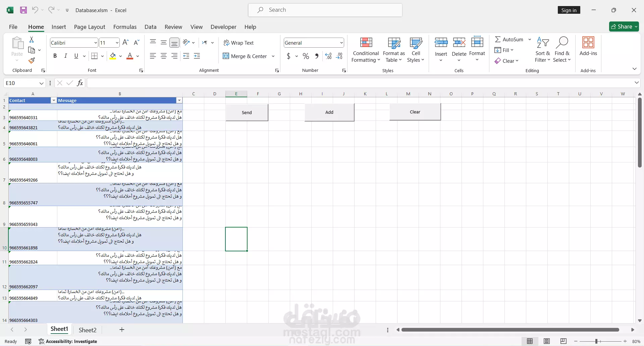Activate the Format Painter brush
This screenshot has width=644, height=346.
[32, 60]
